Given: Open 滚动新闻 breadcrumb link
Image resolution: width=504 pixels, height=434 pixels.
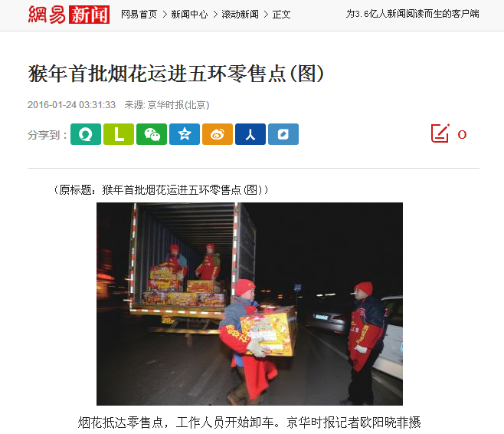Looking at the screenshot, I should 240,15.
